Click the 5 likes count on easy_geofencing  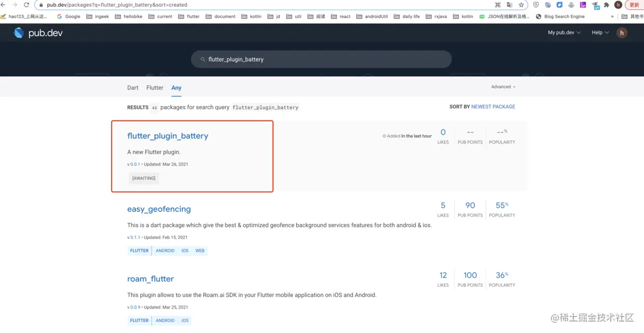(443, 206)
